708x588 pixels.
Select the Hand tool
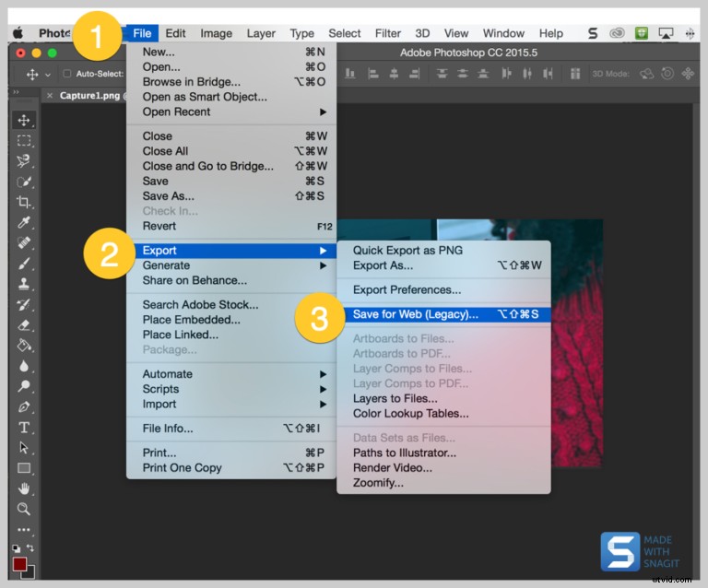pyautogui.click(x=24, y=488)
